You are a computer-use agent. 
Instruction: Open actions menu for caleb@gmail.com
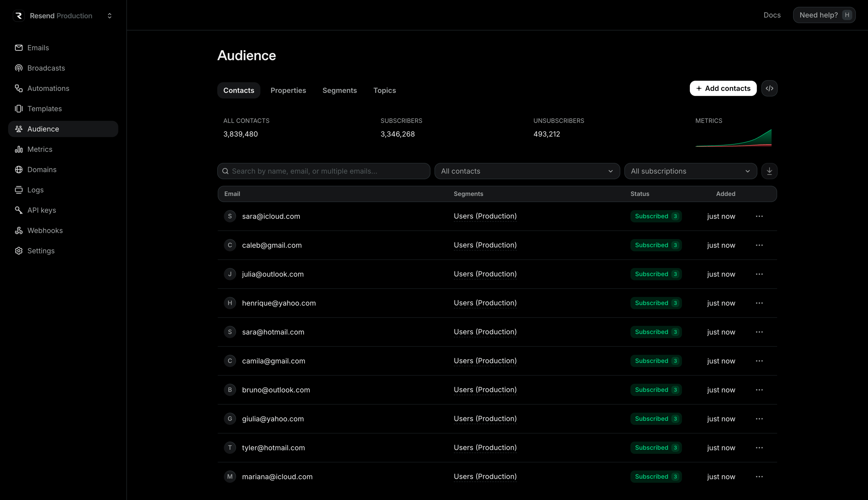pyautogui.click(x=759, y=245)
